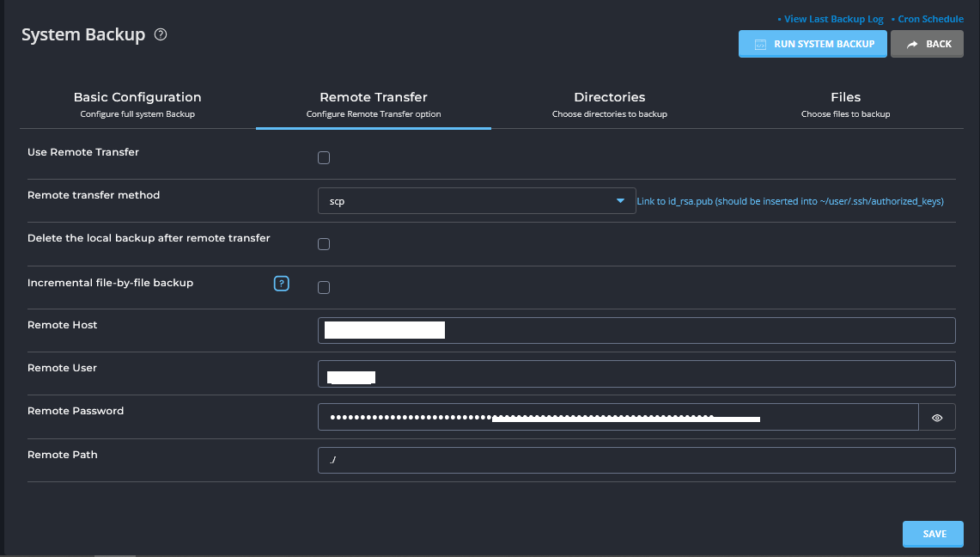Open the View Last Backup Log link

point(833,19)
